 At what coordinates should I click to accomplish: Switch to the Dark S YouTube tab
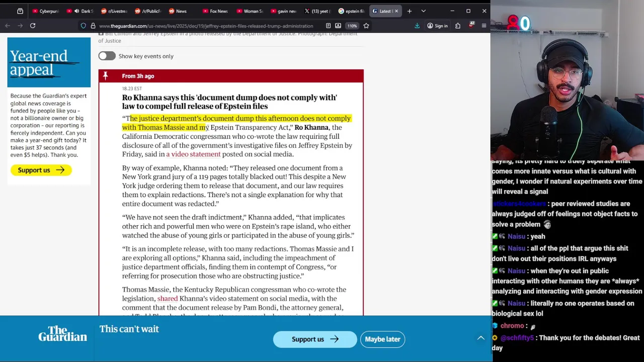coord(80,11)
